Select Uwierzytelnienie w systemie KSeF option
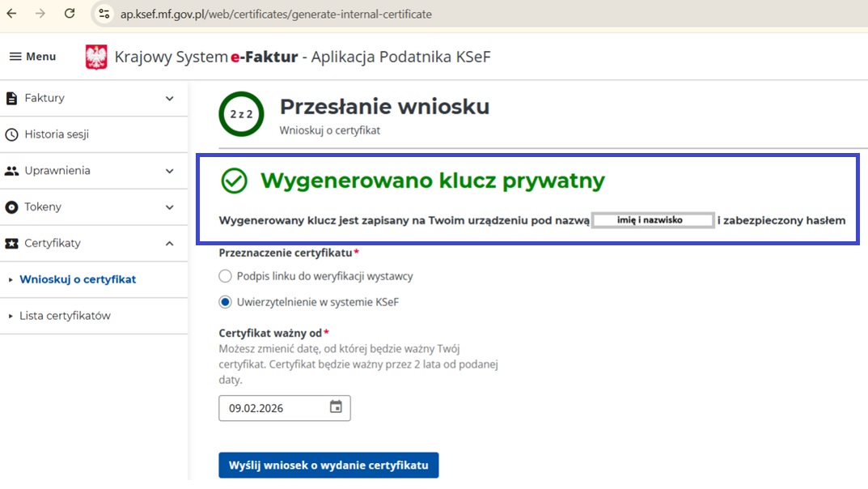Image resolution: width=868 pixels, height=489 pixels. pyautogui.click(x=226, y=302)
